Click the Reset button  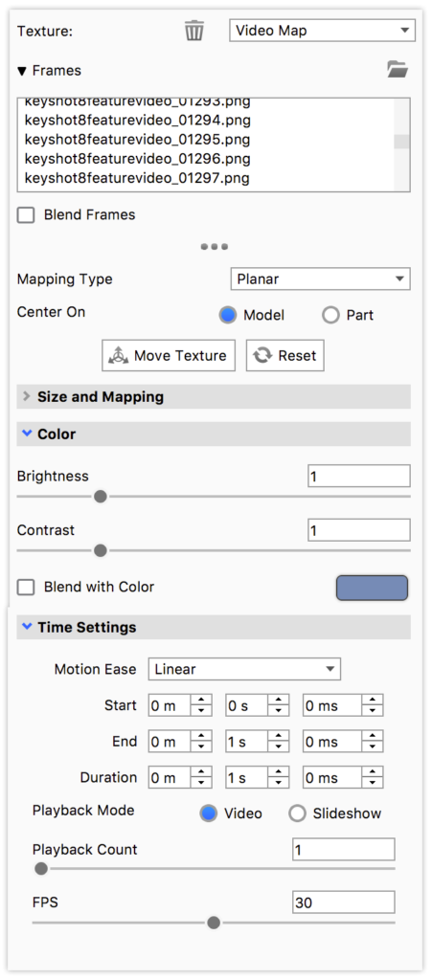(285, 356)
